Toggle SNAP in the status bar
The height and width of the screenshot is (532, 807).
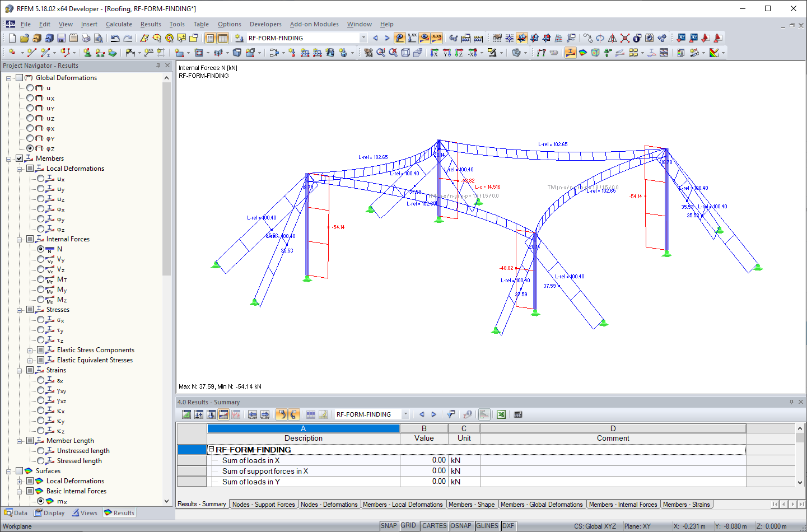click(x=389, y=525)
